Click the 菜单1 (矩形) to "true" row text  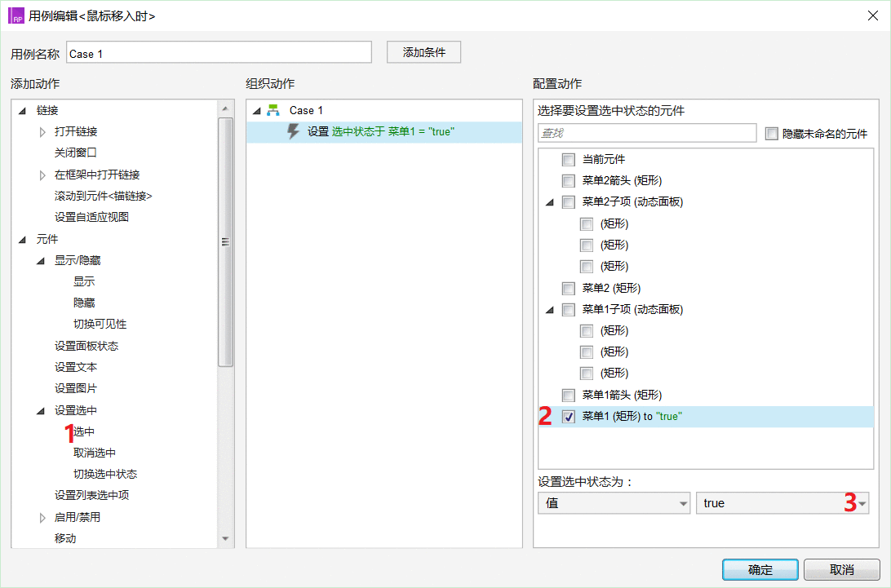[632, 417]
